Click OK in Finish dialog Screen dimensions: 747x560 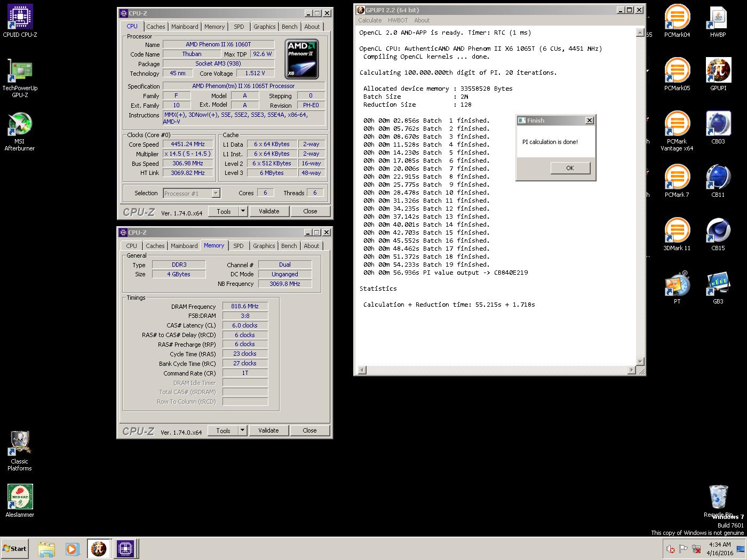click(570, 168)
